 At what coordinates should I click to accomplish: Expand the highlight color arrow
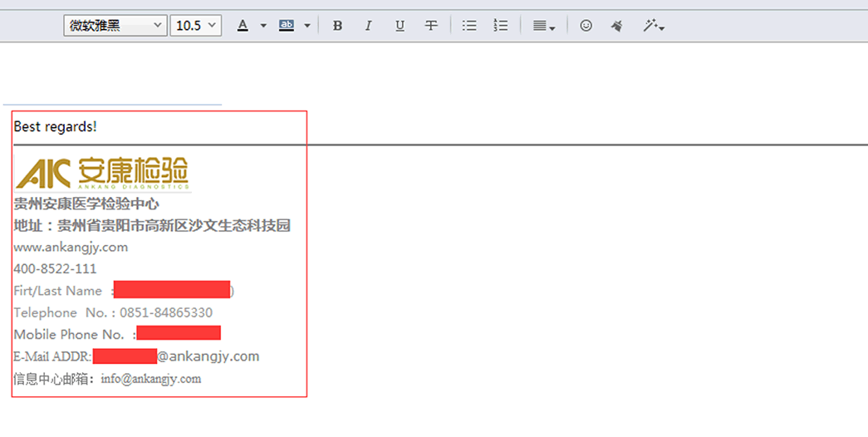pyautogui.click(x=307, y=26)
